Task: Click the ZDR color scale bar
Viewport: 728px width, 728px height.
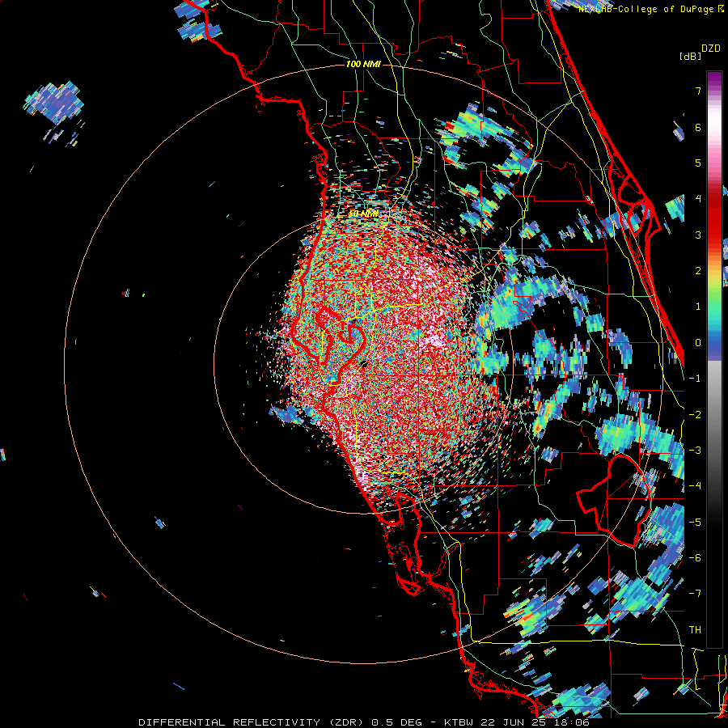Action: [714, 359]
